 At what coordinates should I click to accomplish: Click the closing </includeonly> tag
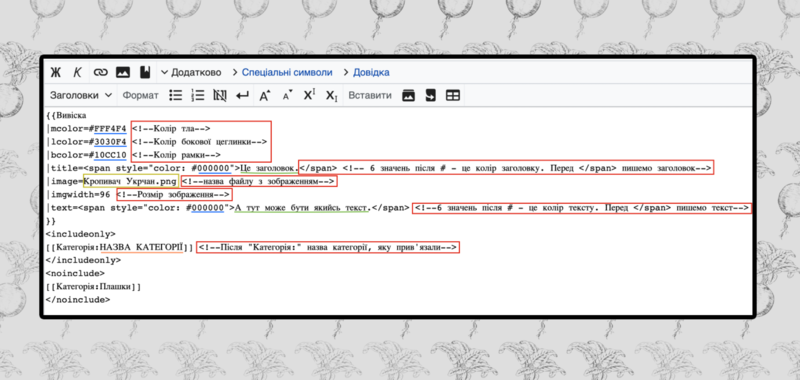click(83, 261)
